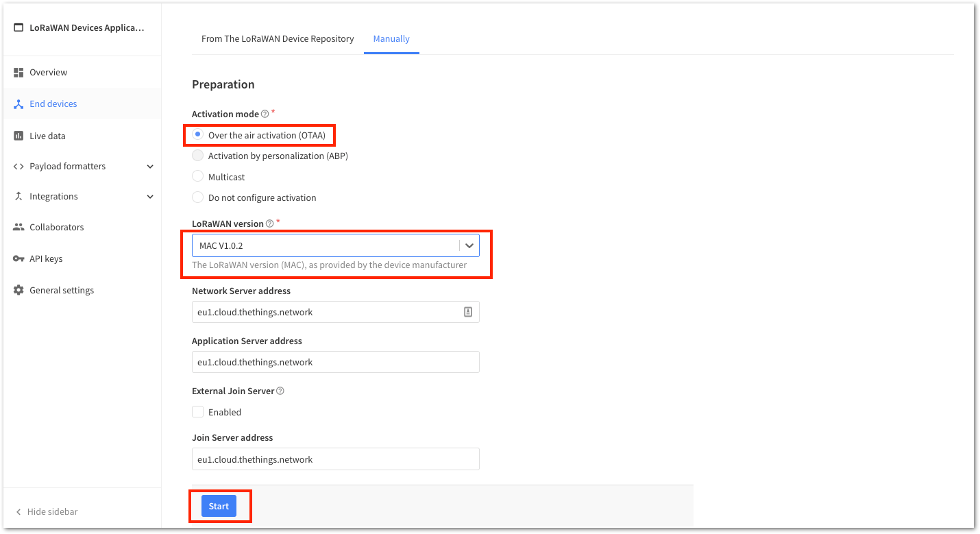Click the End devices icon

(x=19, y=104)
